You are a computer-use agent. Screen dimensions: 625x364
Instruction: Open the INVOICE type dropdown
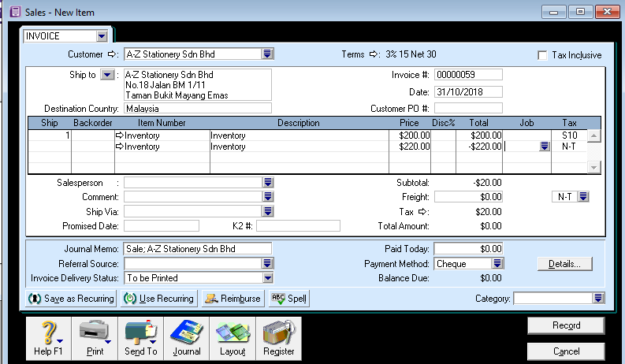pos(102,36)
